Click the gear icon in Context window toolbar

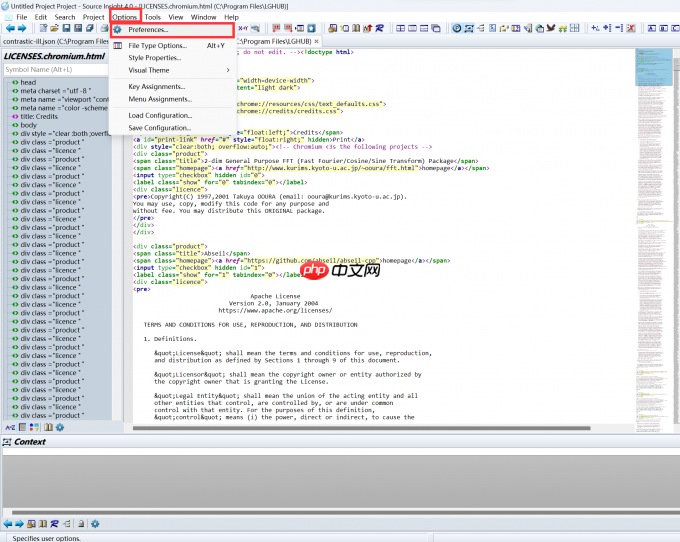(95, 523)
